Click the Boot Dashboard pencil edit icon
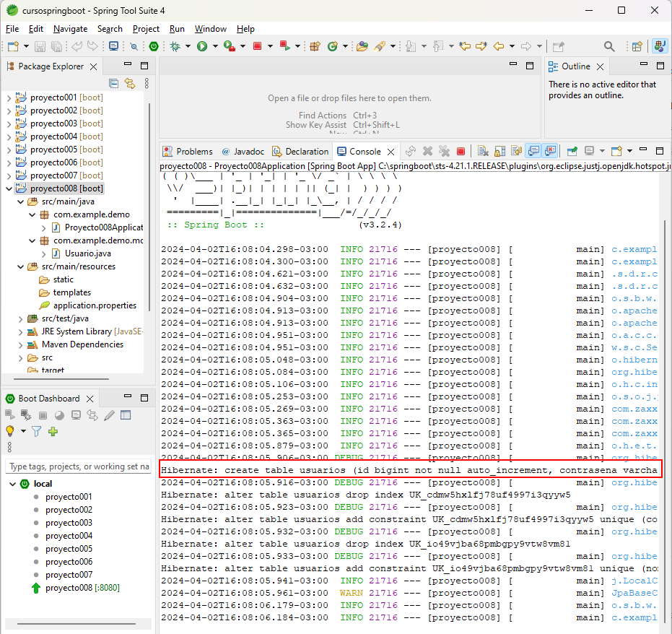Image resolution: width=672 pixels, height=634 pixels. click(x=109, y=415)
